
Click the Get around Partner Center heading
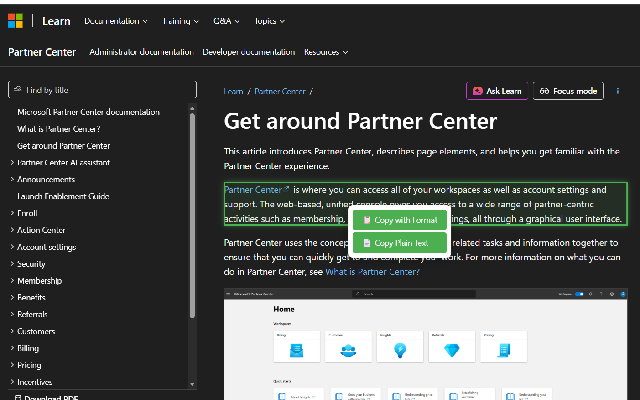coord(360,121)
